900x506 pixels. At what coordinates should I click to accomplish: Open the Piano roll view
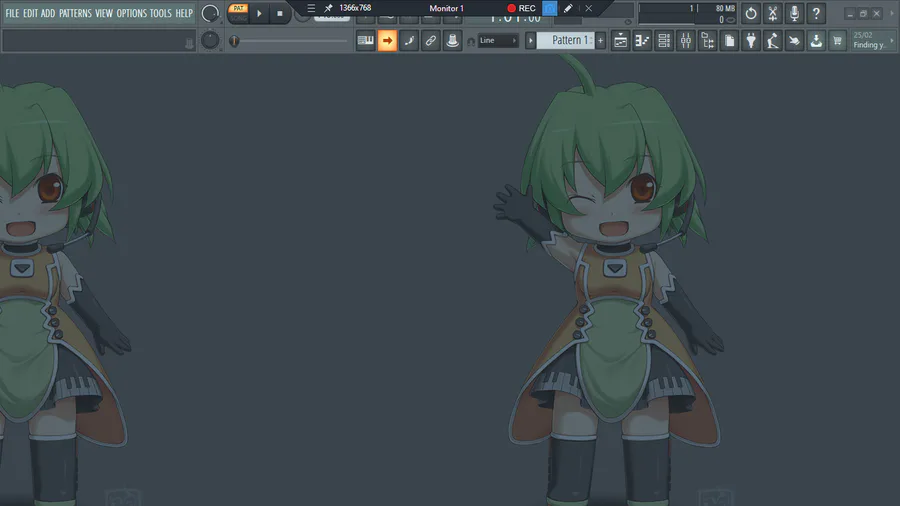click(x=642, y=41)
